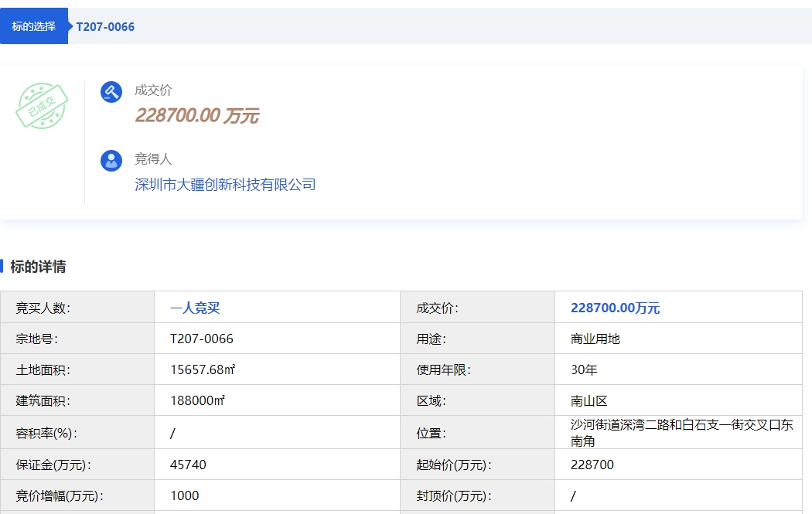The height and width of the screenshot is (514, 812).
Task: Click the 一人竞买 link in the table
Action: (195, 308)
